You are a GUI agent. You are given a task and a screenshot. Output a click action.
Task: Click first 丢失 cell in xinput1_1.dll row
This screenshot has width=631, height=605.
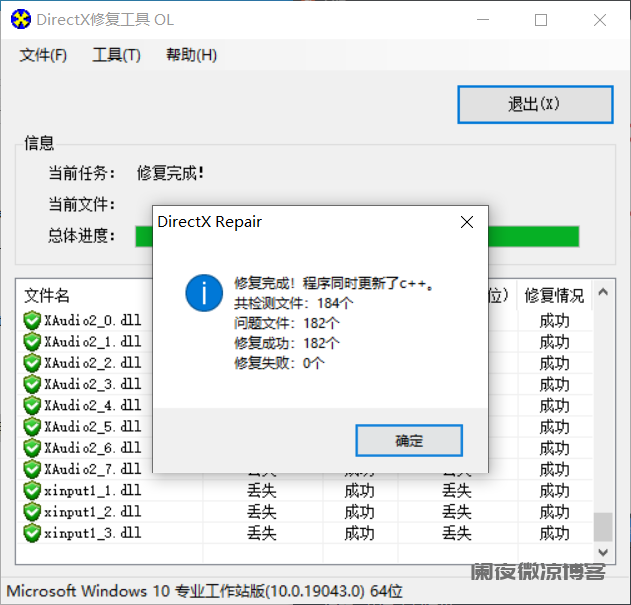262,491
